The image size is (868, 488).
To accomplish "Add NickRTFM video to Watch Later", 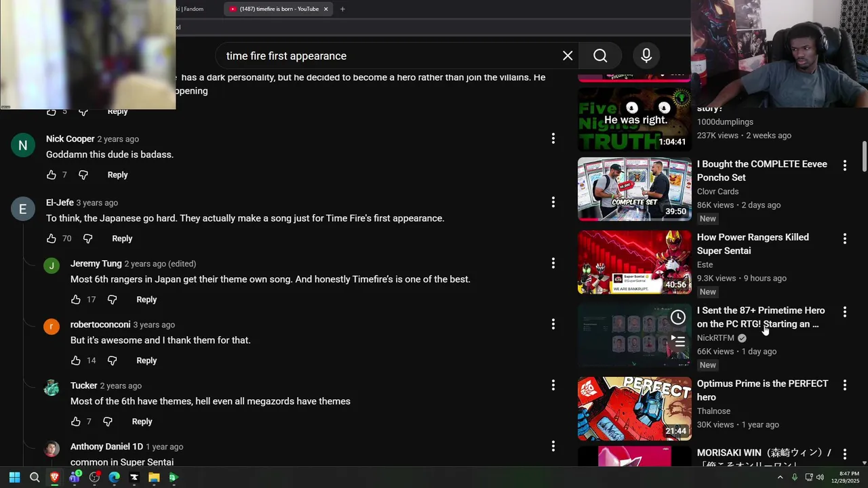I will point(678,317).
